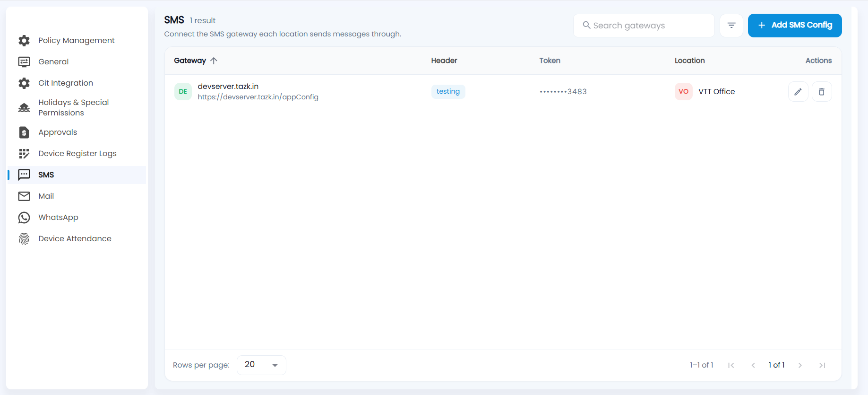Click the Approvals document icon
Viewport: 868px width, 395px height.
tap(24, 132)
